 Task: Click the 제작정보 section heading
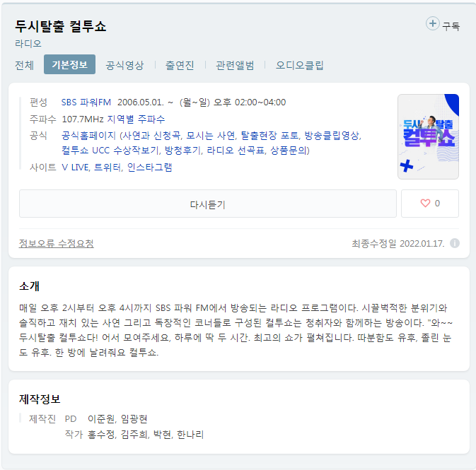[x=40, y=399]
